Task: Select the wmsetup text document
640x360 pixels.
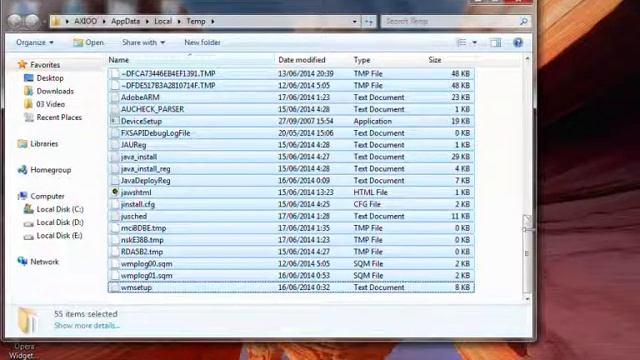Action: 291,287
